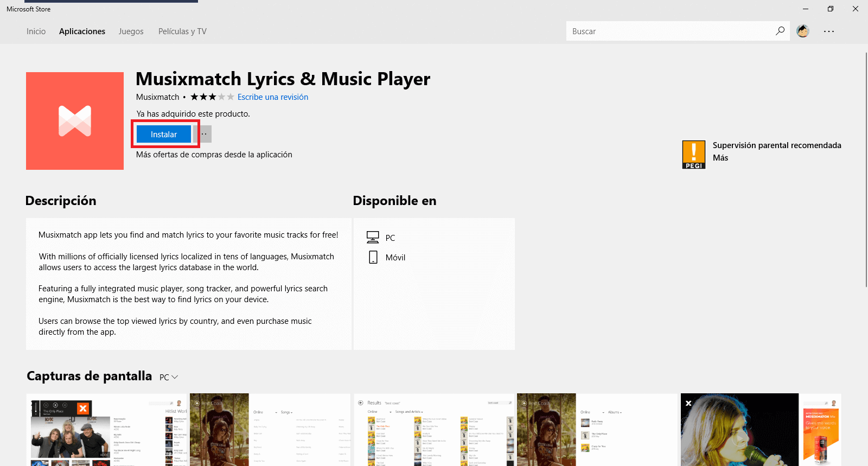Select the Aplicaciones tab

(82, 31)
